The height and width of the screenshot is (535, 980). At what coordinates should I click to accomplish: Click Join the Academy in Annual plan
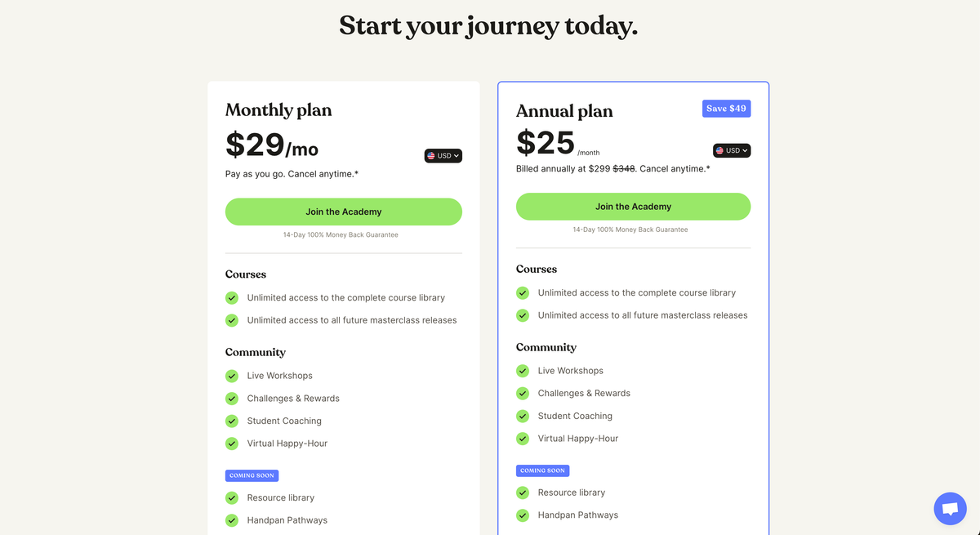pos(633,207)
